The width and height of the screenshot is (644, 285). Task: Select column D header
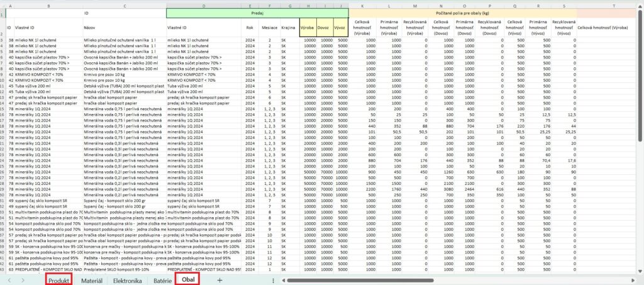(x=204, y=4)
